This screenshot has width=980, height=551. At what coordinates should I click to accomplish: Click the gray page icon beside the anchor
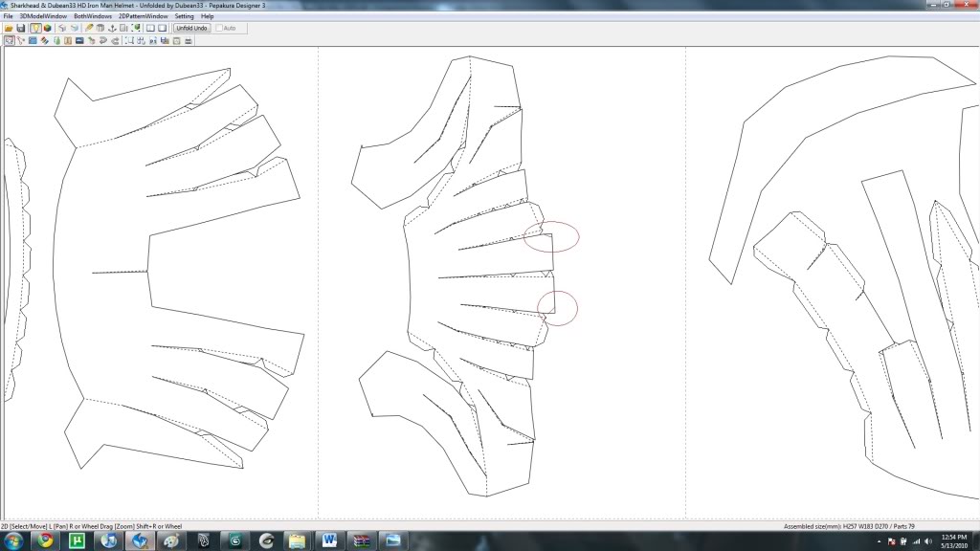(123, 28)
